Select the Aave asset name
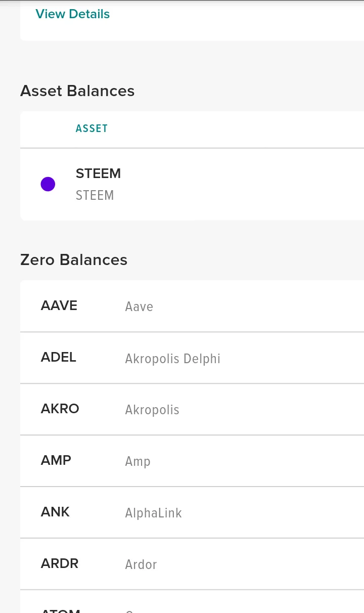This screenshot has height=613, width=364. [x=139, y=306]
